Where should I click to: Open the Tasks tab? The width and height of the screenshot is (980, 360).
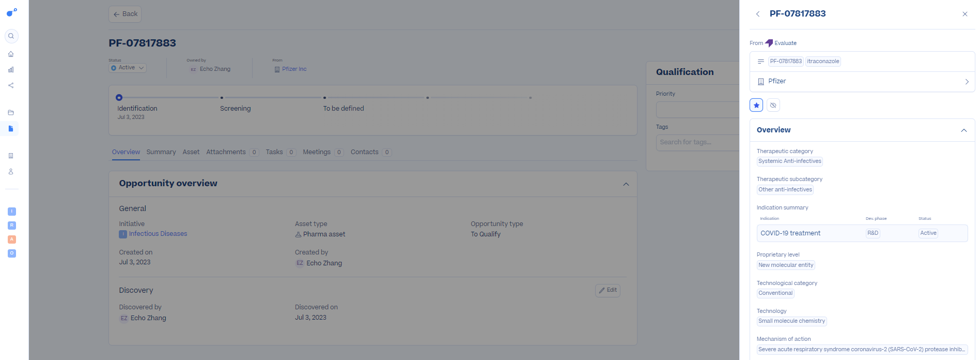pyautogui.click(x=281, y=152)
